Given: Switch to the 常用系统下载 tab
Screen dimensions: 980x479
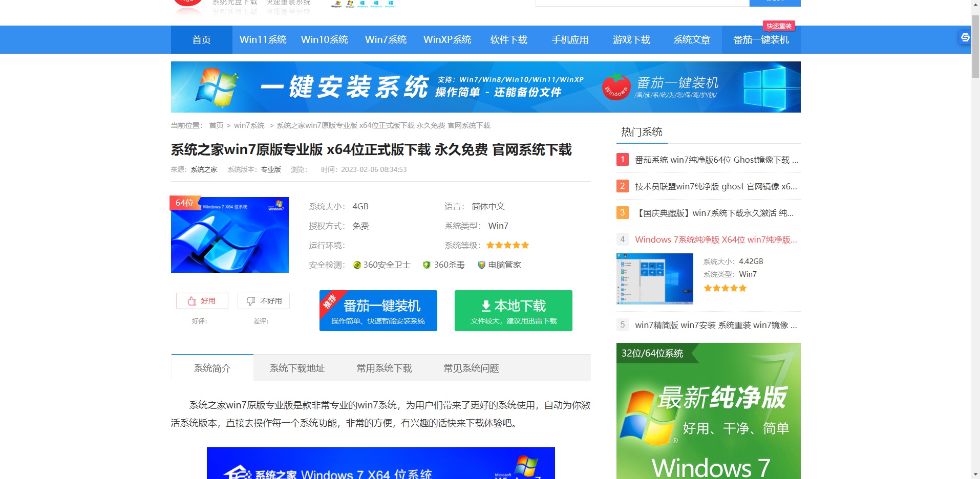Looking at the screenshot, I should tap(384, 368).
